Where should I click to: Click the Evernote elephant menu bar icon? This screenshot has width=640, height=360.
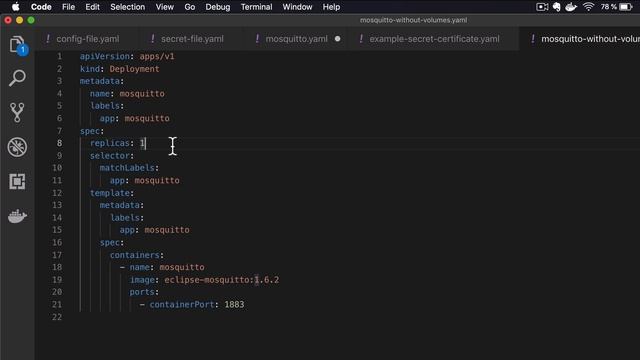click(x=556, y=7)
